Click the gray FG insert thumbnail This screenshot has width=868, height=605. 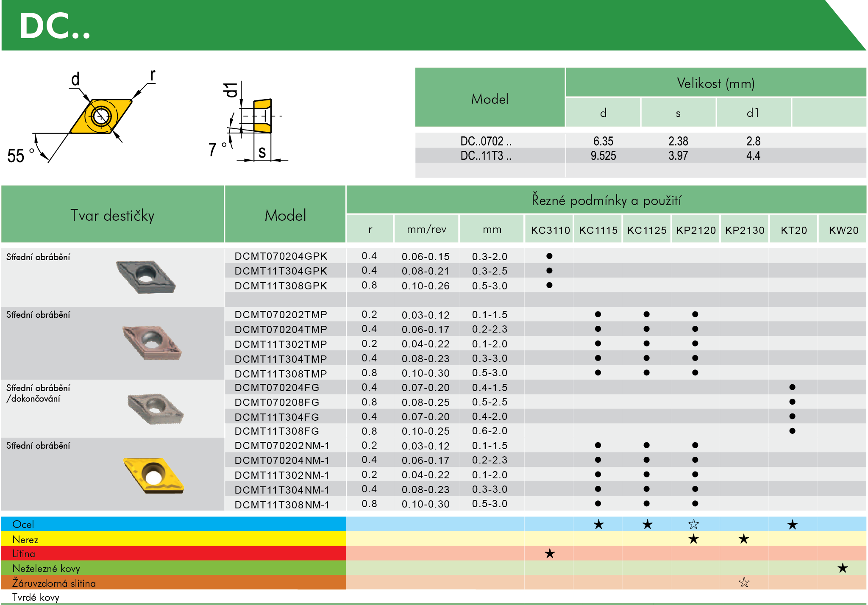(156, 408)
